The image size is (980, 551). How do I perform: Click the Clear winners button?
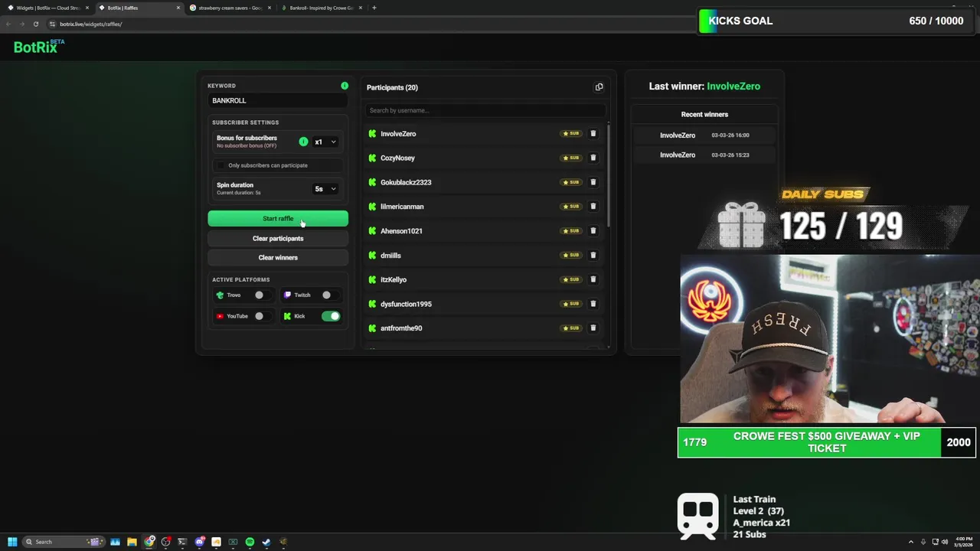click(x=278, y=257)
